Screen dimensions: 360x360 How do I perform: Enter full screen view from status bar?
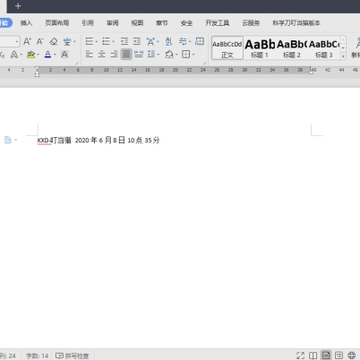(301, 355)
